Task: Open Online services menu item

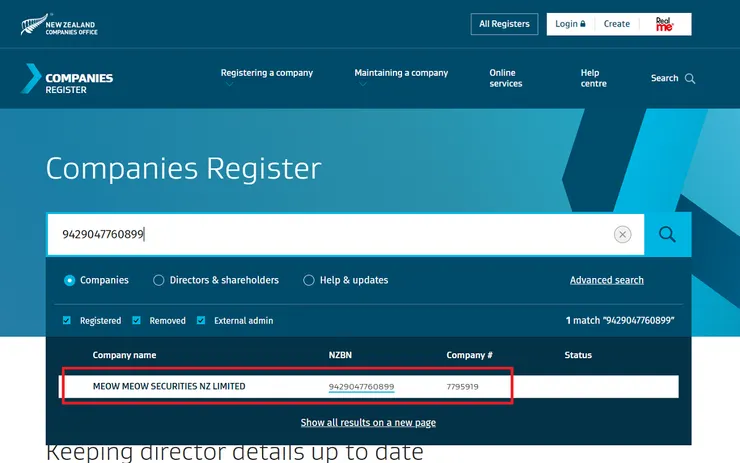Action: click(x=505, y=78)
